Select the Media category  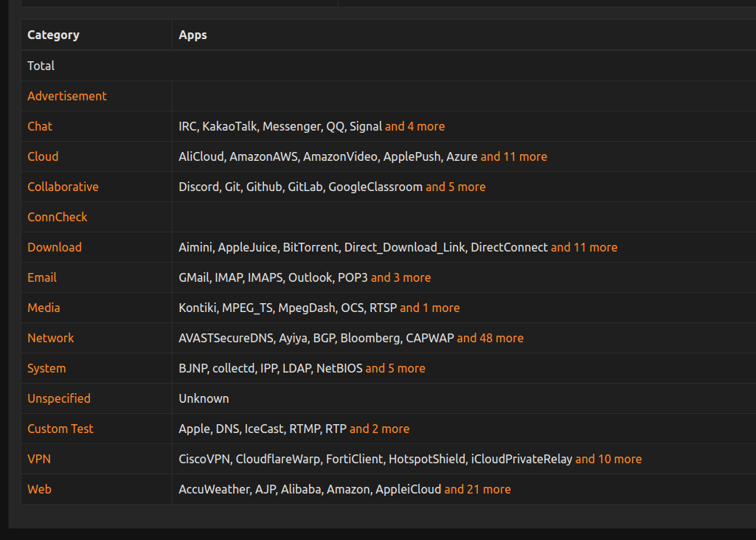pos(44,308)
